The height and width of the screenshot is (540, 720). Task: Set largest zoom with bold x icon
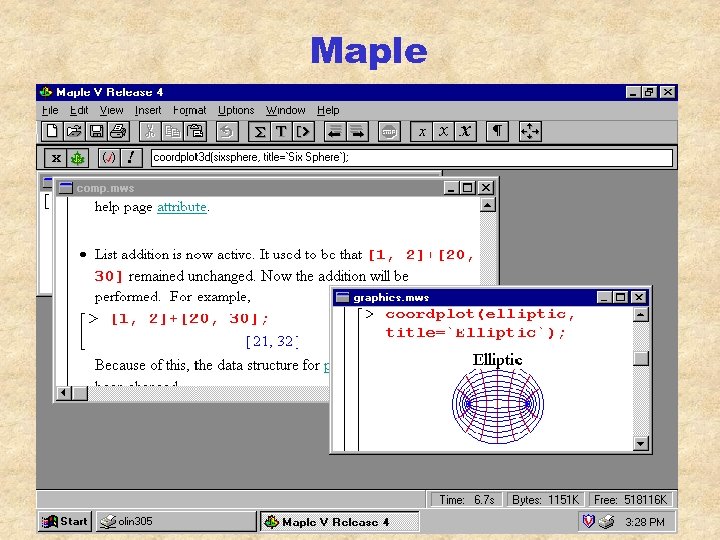click(x=465, y=131)
